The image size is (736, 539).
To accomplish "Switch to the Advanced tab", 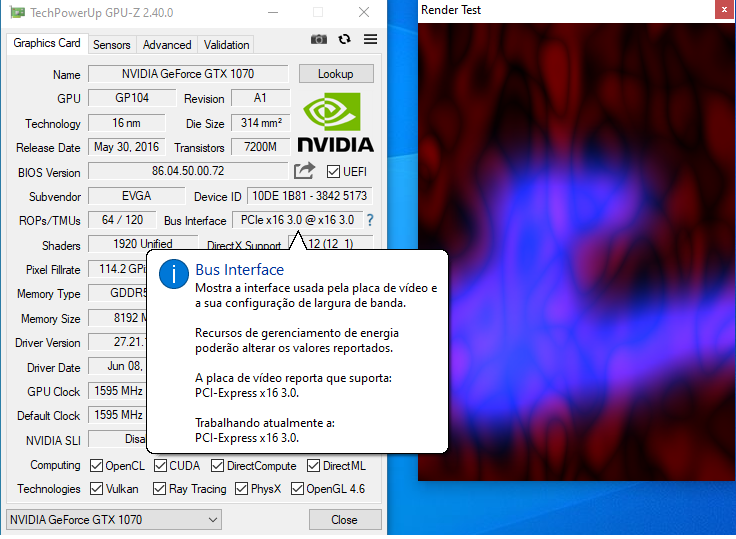I will (x=167, y=45).
